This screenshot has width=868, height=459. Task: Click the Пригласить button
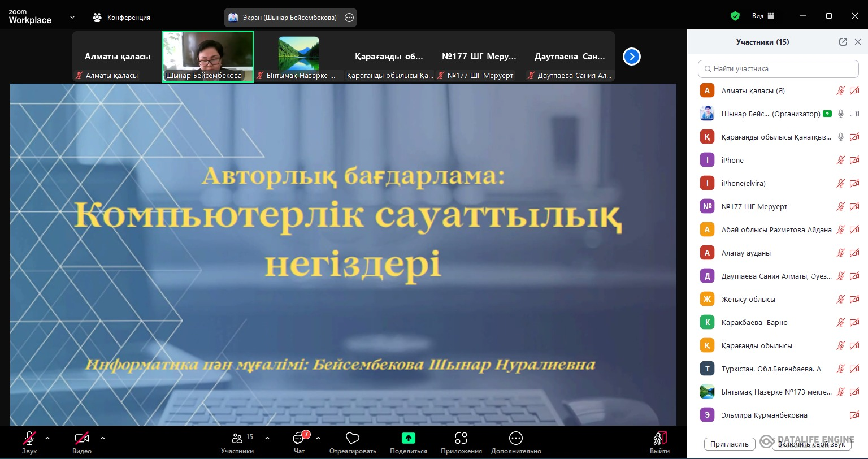pos(730,444)
